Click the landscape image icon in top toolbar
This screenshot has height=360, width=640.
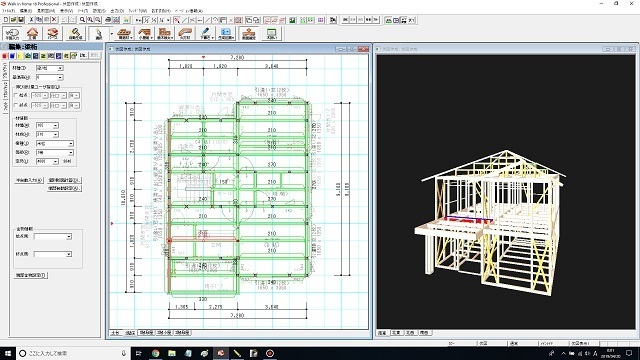(x=292, y=20)
